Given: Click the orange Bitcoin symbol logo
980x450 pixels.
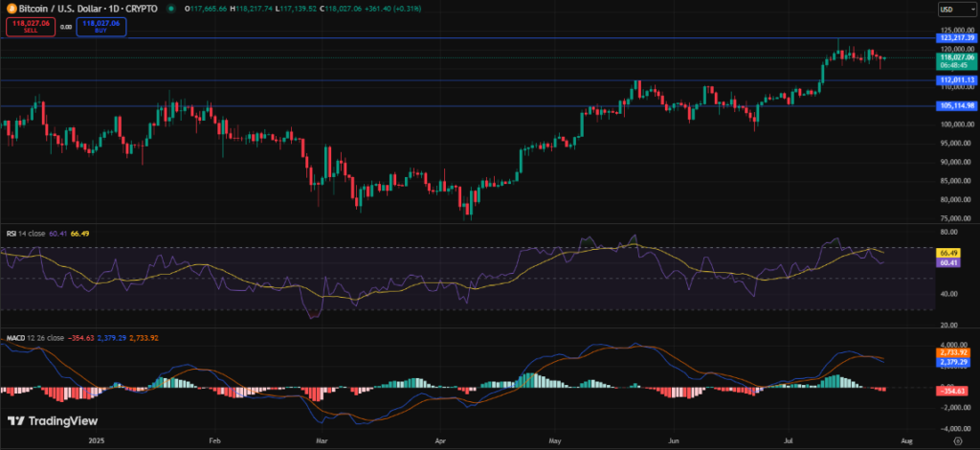Looking at the screenshot, I should [x=10, y=9].
